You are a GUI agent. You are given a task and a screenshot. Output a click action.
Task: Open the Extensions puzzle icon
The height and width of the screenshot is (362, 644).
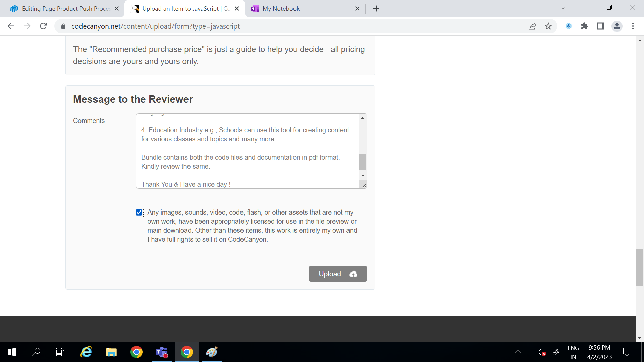tap(585, 26)
